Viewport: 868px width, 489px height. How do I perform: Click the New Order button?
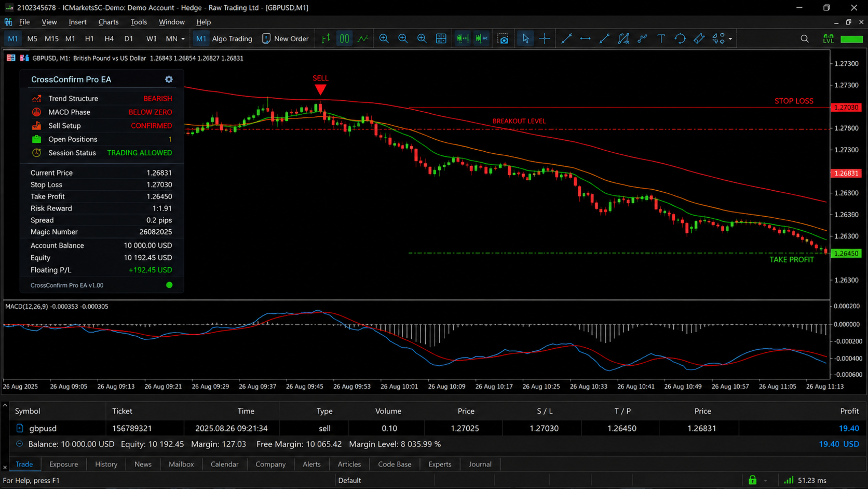pos(286,38)
